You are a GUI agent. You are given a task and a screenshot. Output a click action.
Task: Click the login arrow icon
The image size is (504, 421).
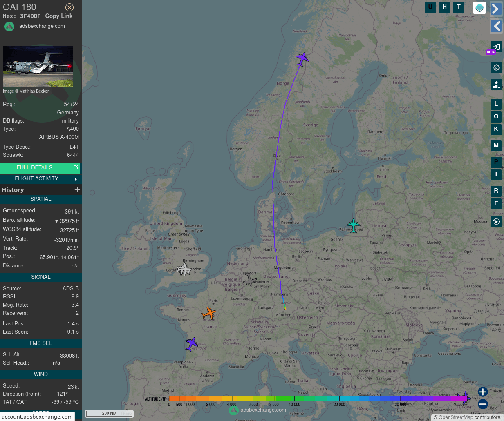click(x=496, y=47)
